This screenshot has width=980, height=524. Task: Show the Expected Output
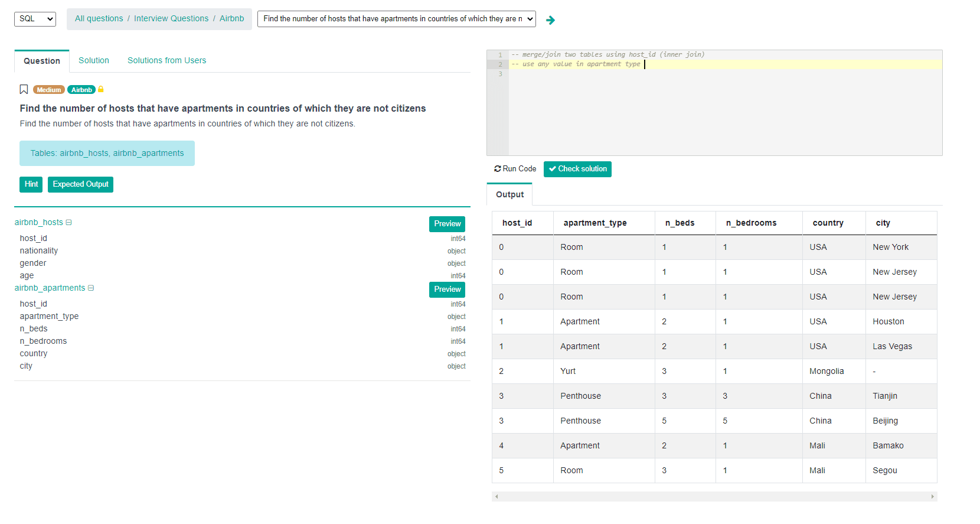pos(80,184)
